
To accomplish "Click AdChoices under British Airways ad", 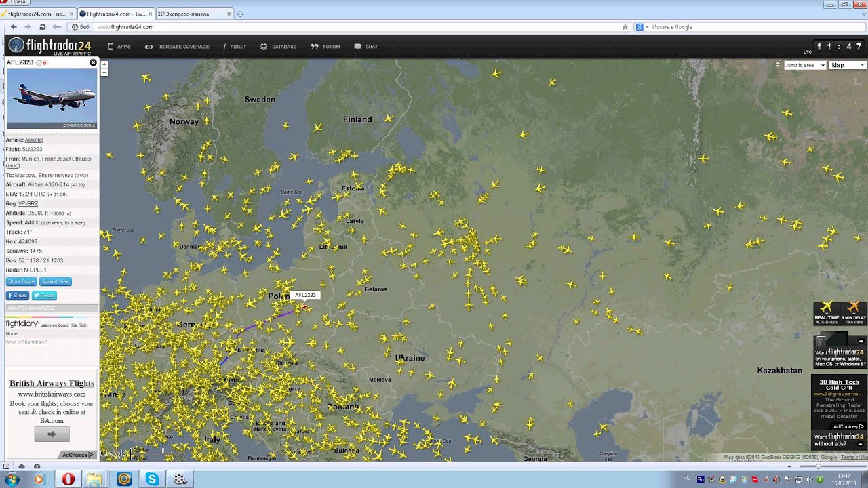I will 77,455.
